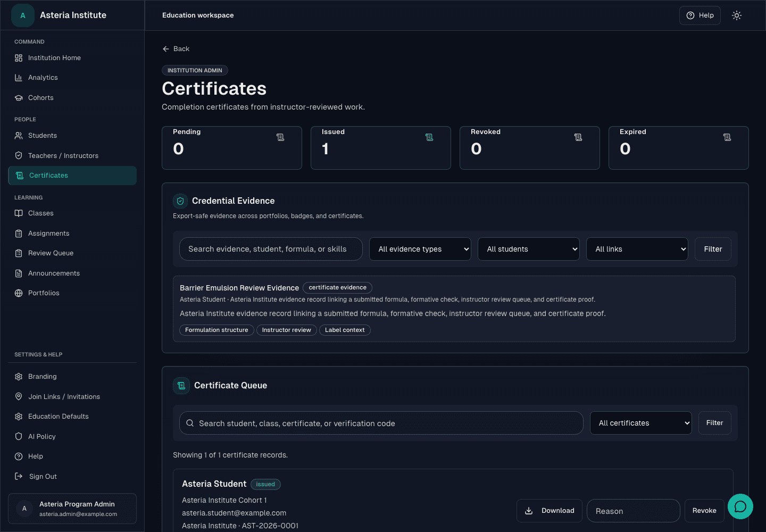Click the Instructor review skill tag
The height and width of the screenshot is (532, 766).
[x=287, y=330]
